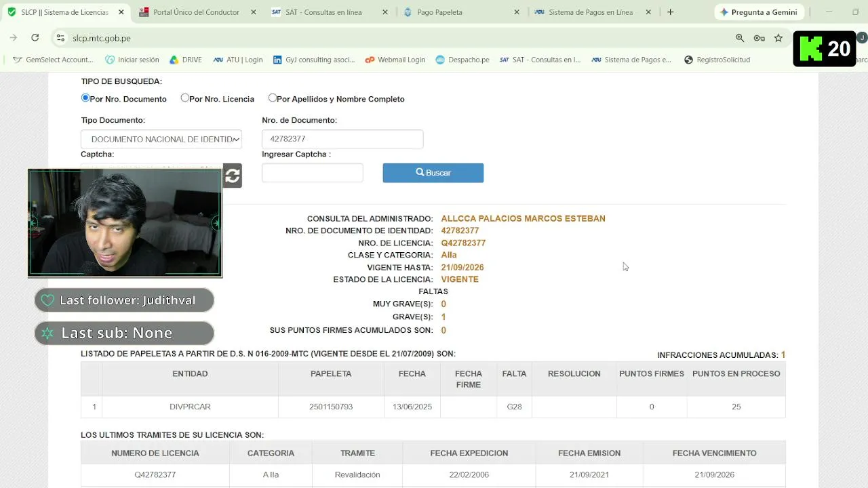Click entity cell DIVPRCAR

click(x=190, y=407)
